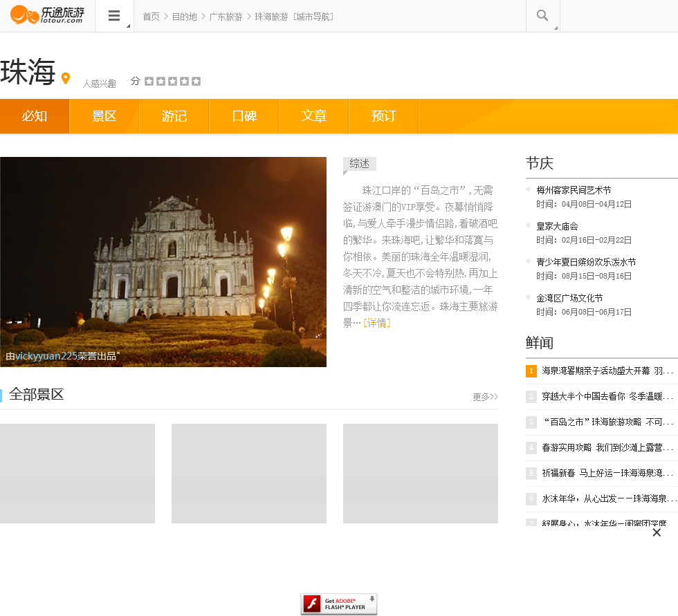Click date text 08月15日-08月16日

[x=596, y=276]
